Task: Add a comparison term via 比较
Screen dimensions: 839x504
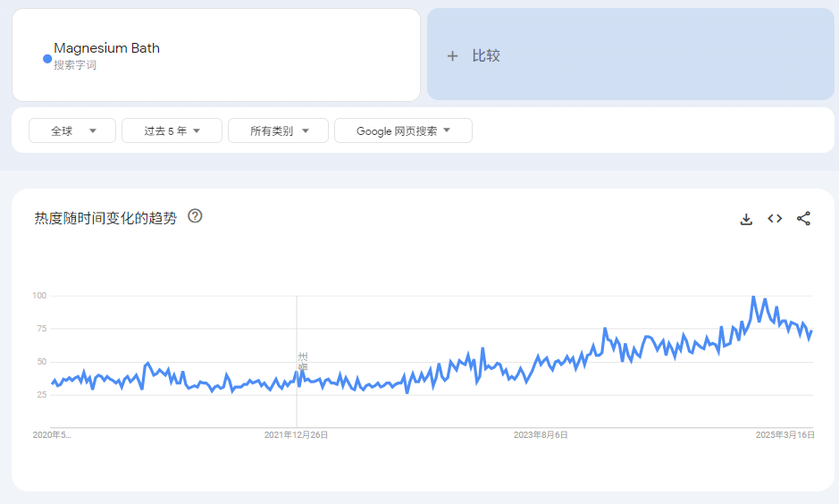Action: click(x=630, y=54)
